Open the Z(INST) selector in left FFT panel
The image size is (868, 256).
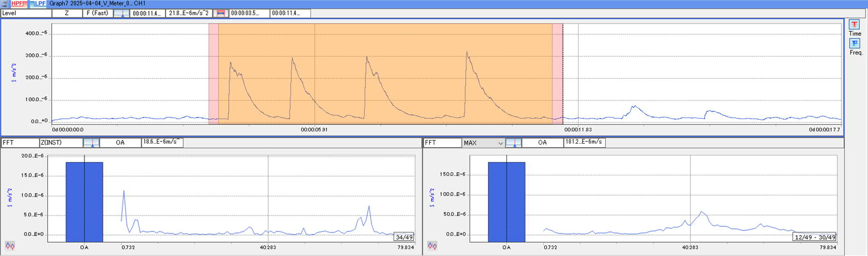coord(60,143)
